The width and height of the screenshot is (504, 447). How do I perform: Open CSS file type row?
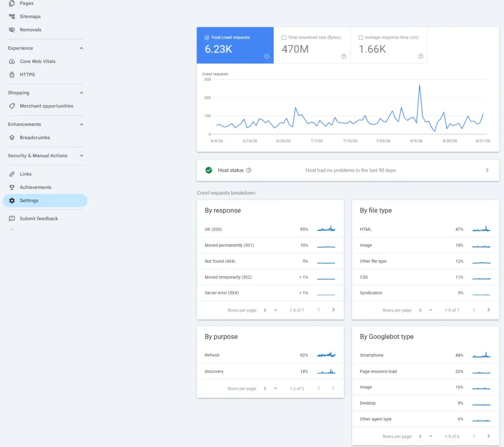425,277
